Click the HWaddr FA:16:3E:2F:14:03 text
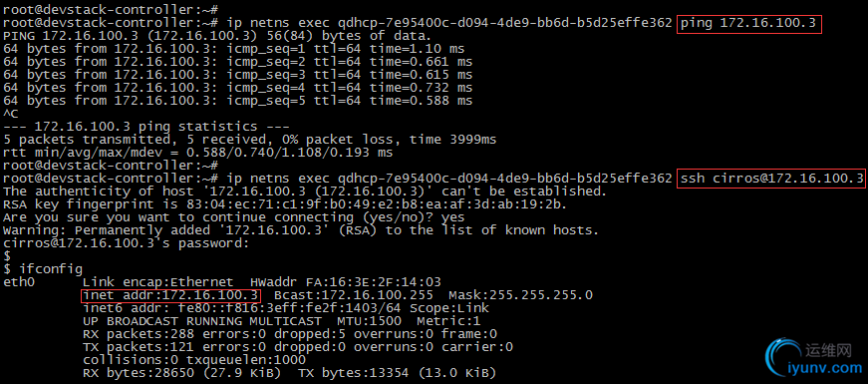The width and height of the screenshot is (868, 384). (x=346, y=282)
